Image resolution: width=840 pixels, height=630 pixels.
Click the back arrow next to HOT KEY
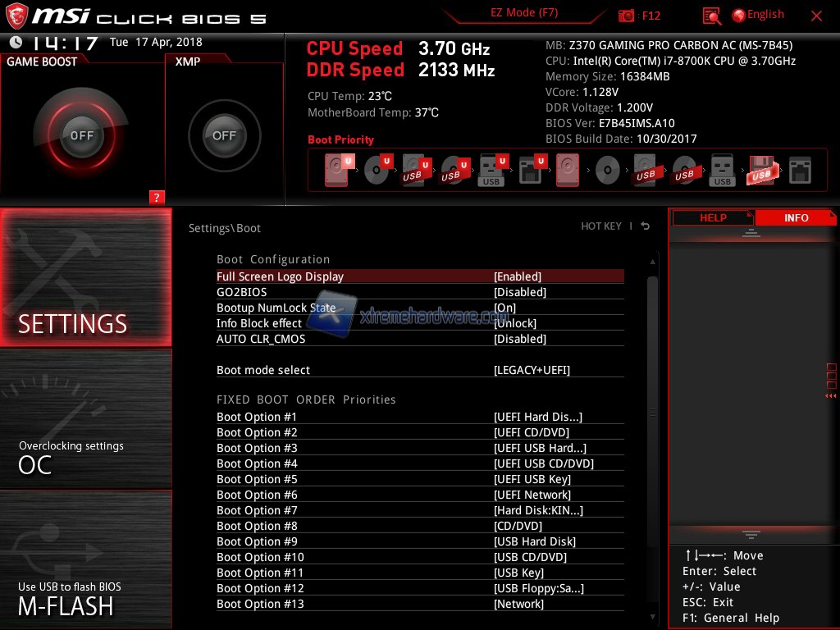pos(646,226)
